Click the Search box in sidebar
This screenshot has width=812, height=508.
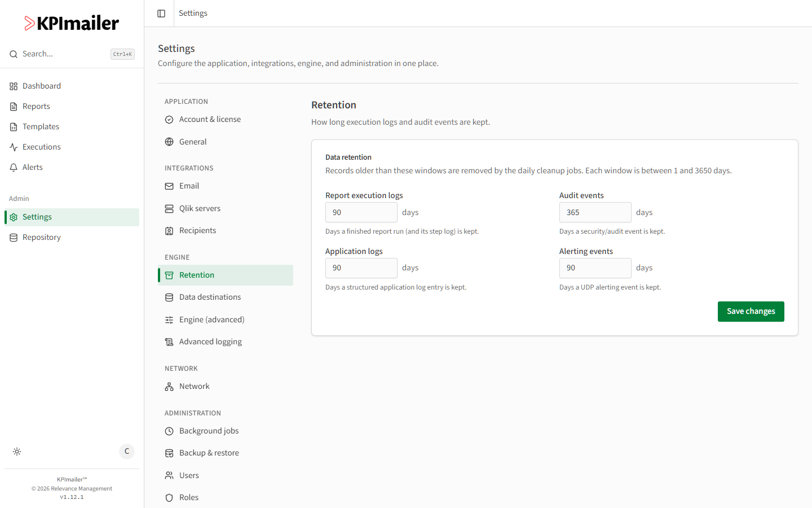[x=72, y=54]
